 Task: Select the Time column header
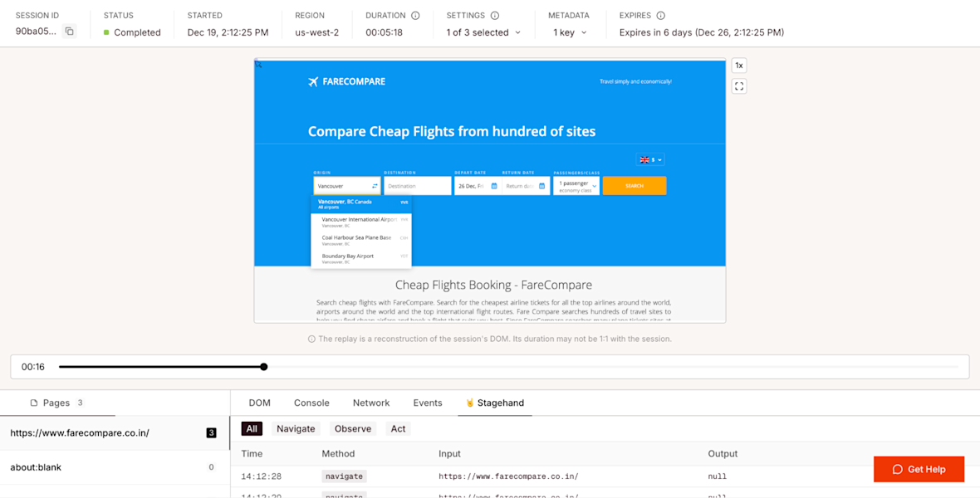pyautogui.click(x=252, y=454)
